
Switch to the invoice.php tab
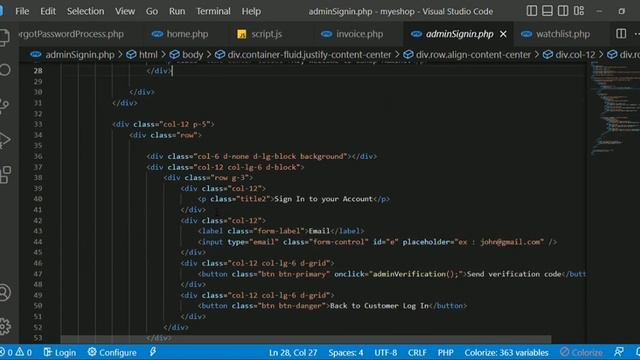[352, 34]
